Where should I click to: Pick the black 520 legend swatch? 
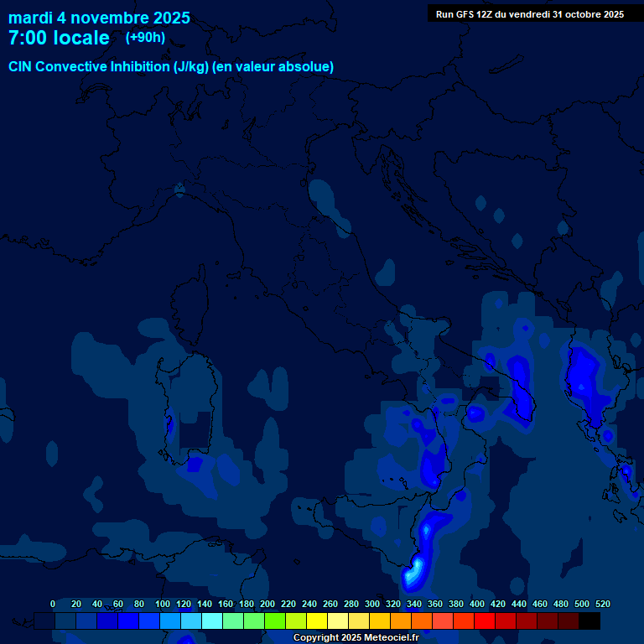589,621
